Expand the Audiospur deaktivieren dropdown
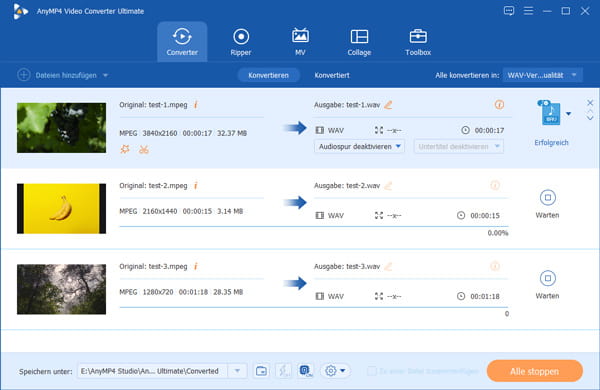 [x=359, y=147]
